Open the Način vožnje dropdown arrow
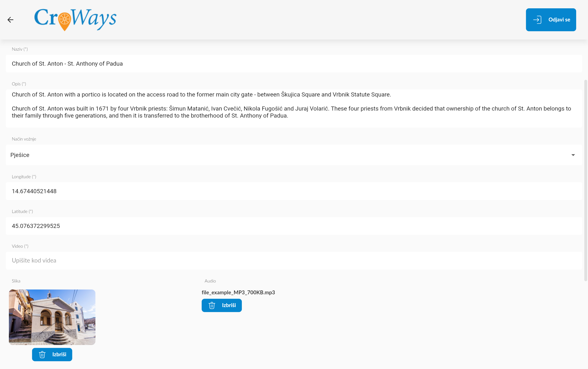The height and width of the screenshot is (369, 588). 573,155
